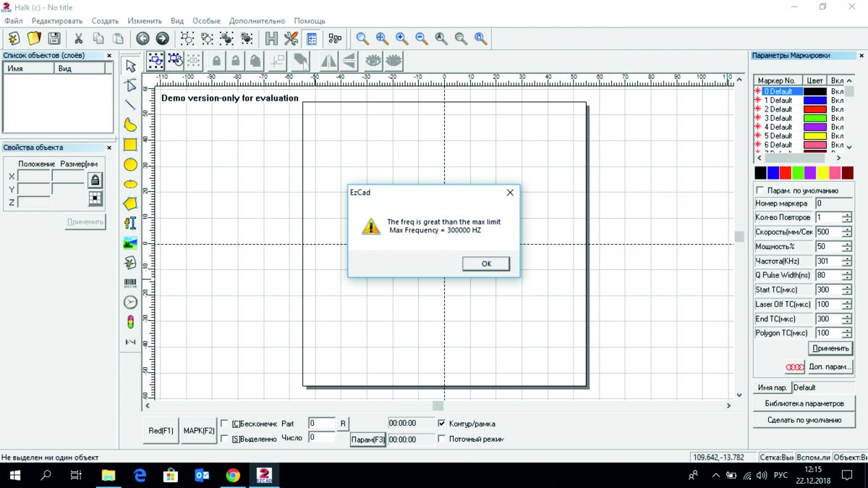Click the Мощность% spinner arrows
This screenshot has height=488, width=868.
coord(846,246)
